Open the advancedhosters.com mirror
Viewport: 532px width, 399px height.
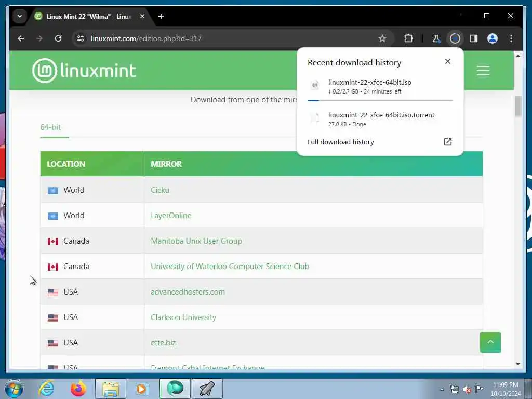pyautogui.click(x=188, y=292)
